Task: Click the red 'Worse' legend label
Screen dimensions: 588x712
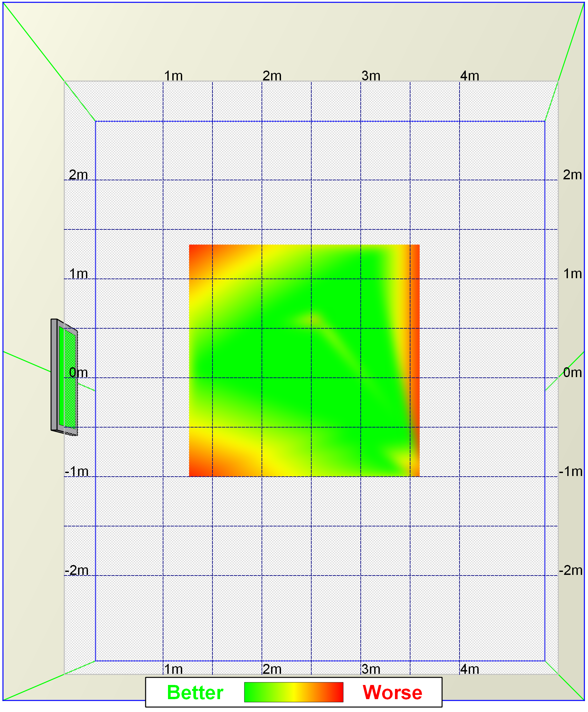Action: coord(392,692)
